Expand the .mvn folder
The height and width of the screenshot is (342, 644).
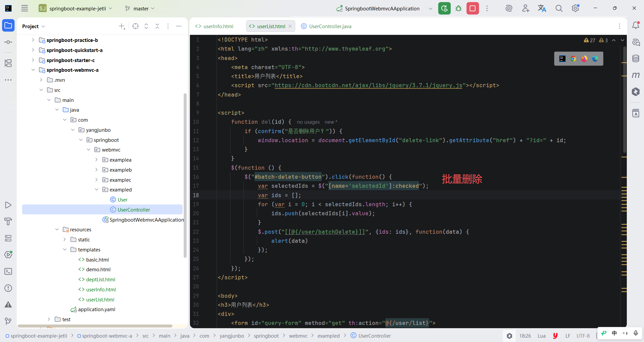click(x=41, y=80)
